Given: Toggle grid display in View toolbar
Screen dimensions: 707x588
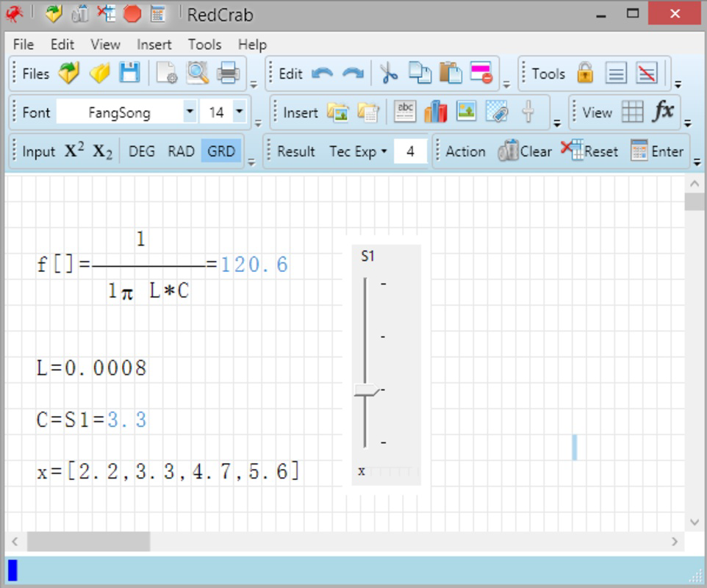Looking at the screenshot, I should [x=632, y=112].
